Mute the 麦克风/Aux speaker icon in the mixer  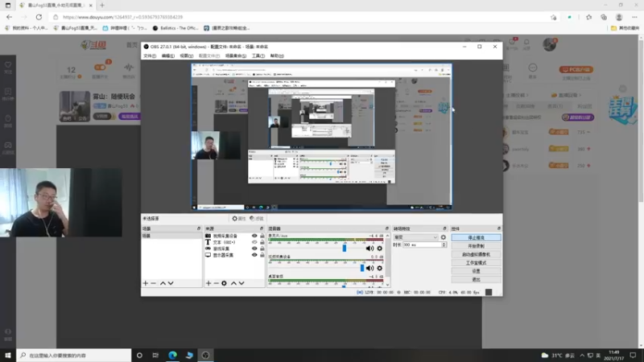click(369, 249)
